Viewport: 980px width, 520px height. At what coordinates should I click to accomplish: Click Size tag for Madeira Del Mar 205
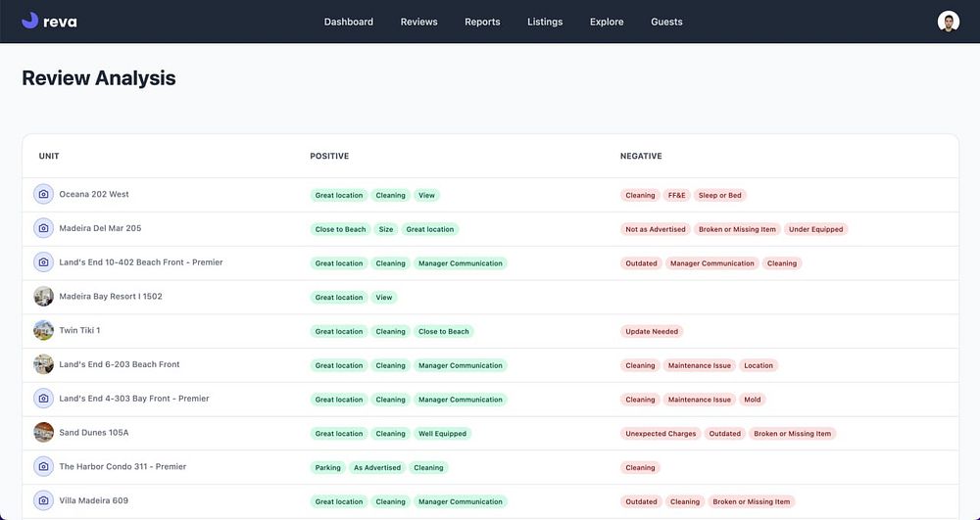pyautogui.click(x=386, y=229)
